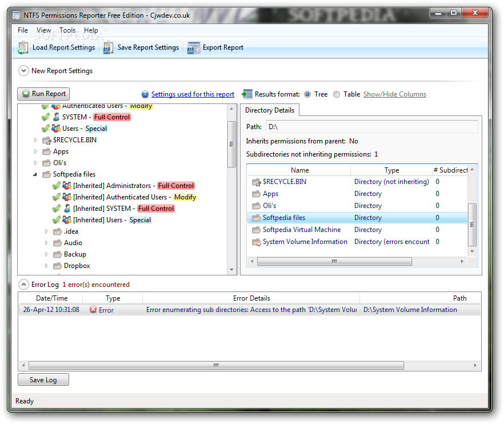
Task: Expand the Audio tree node
Action: (47, 243)
